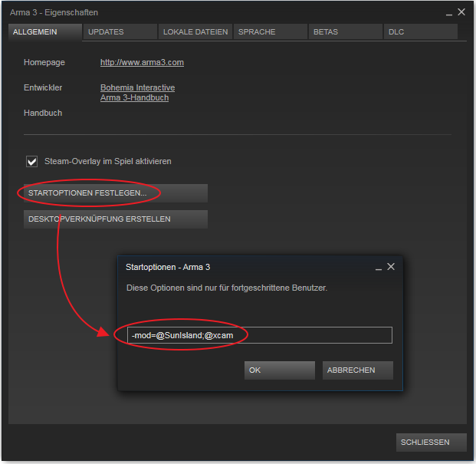Open the LOKALE DATEIEN tab
The width and height of the screenshot is (476, 464).
(x=195, y=32)
